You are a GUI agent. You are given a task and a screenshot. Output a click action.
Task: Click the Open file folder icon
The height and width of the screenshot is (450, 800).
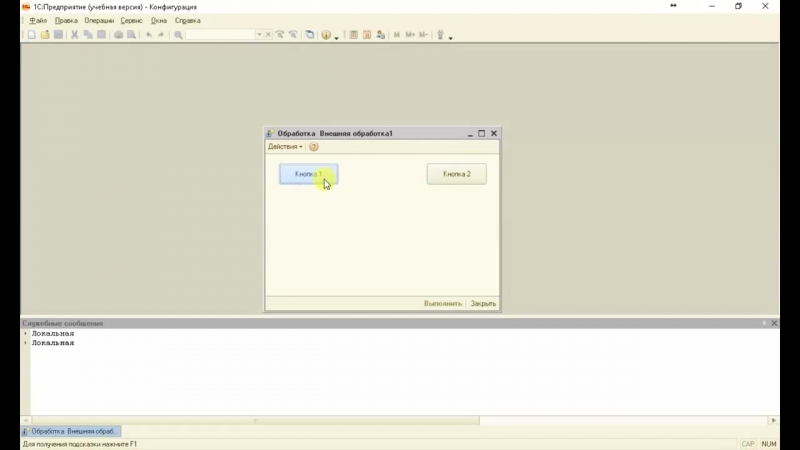pos(45,35)
